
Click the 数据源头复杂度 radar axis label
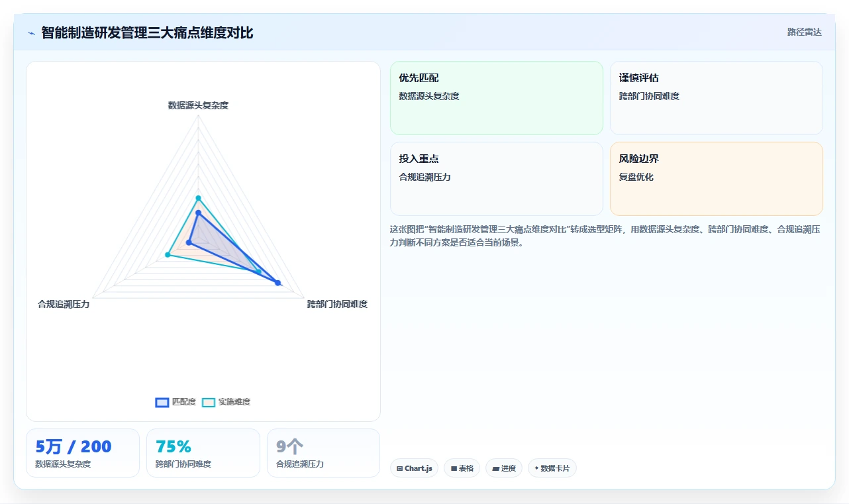click(198, 105)
